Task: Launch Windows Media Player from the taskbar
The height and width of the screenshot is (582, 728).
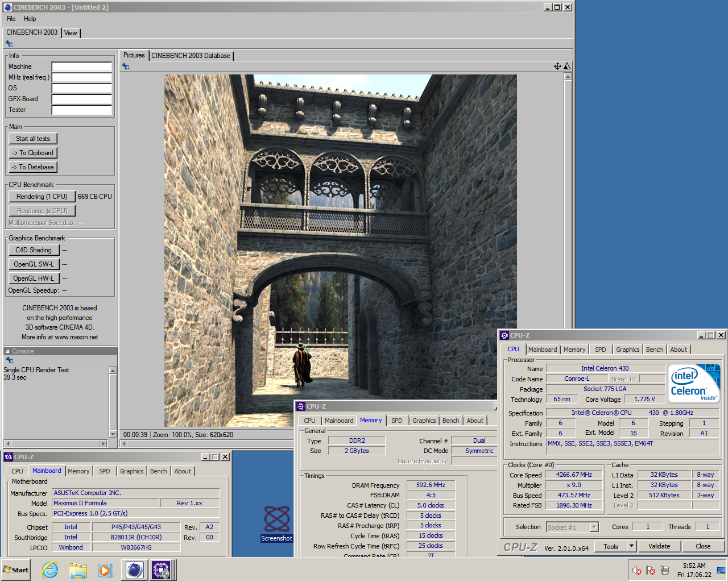Action: (105, 570)
